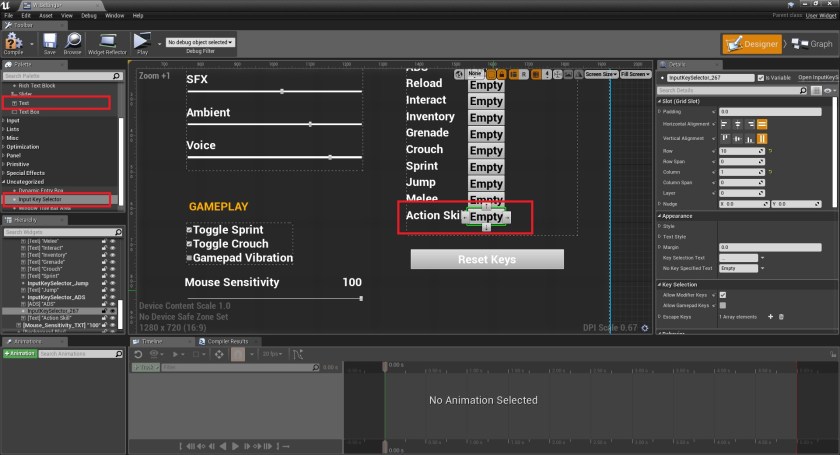
Task: Open DPI Scale settings gear
Action: pyautogui.click(x=643, y=327)
